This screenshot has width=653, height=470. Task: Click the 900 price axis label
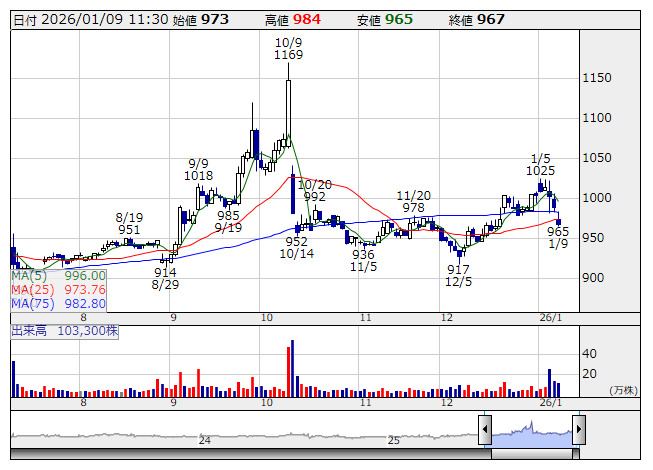coord(593,278)
